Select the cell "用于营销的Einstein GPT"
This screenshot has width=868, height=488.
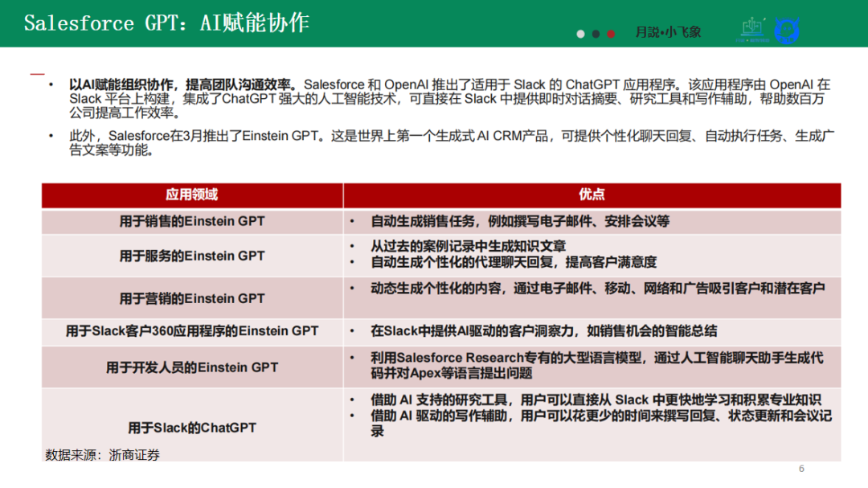(192, 298)
